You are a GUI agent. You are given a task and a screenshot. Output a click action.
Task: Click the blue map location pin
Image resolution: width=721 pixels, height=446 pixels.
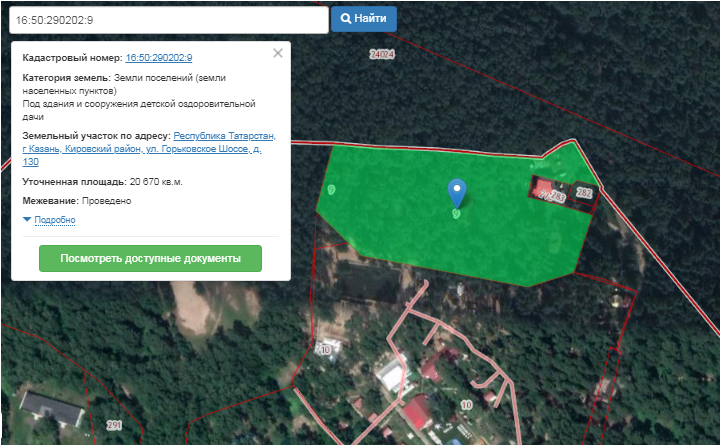[457, 193]
